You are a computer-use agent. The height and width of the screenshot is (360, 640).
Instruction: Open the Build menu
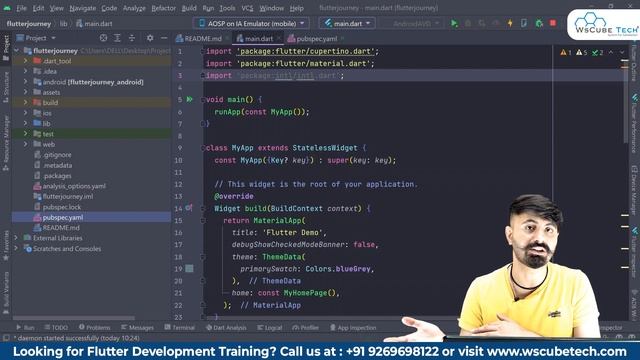click(189, 8)
